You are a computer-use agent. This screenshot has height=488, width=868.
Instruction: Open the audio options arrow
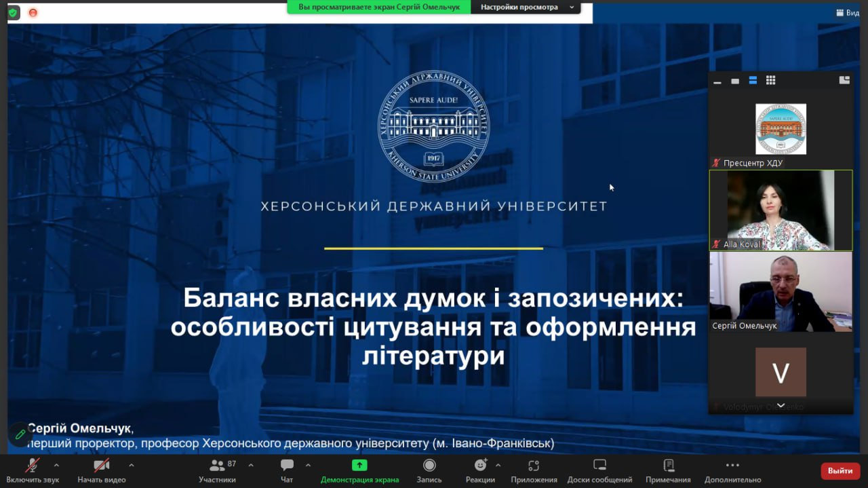[56, 466]
